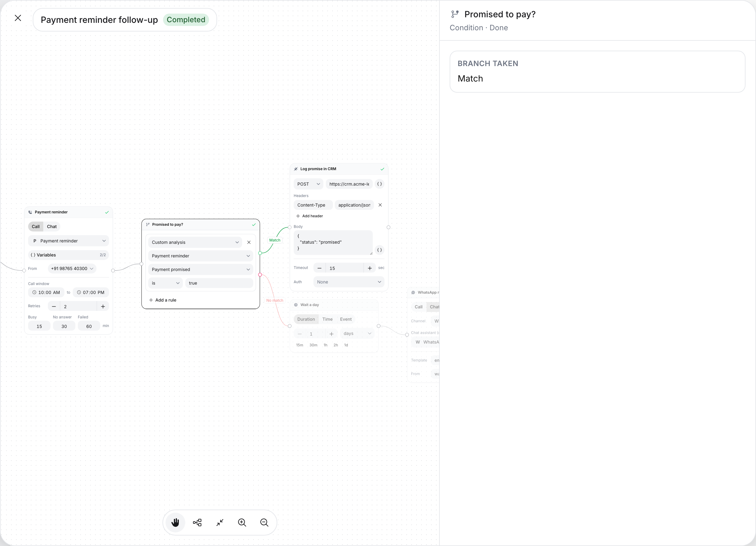756x546 pixels.
Task: Open the Payment promised field dropdown
Action: (201, 269)
